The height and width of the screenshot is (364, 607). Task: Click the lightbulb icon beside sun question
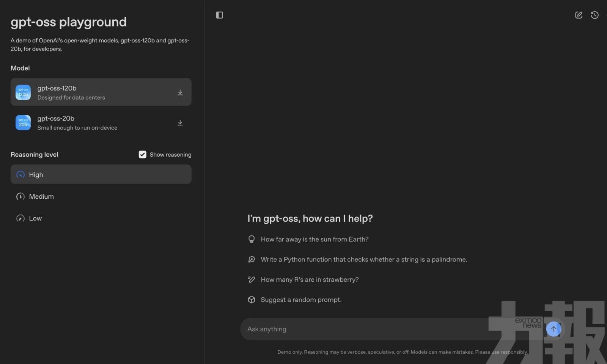[x=252, y=239]
